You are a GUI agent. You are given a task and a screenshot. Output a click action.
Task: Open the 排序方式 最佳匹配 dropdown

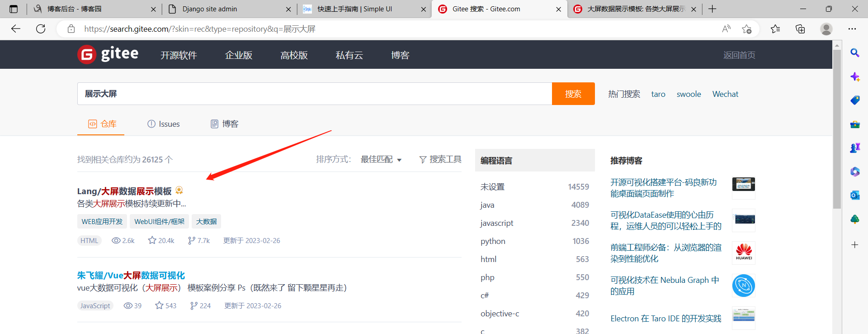point(381,159)
